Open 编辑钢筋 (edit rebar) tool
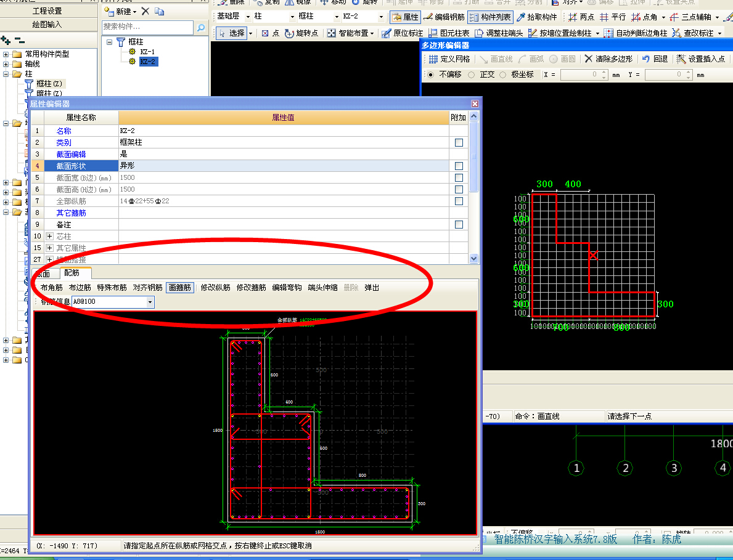733x560 pixels. pos(444,17)
